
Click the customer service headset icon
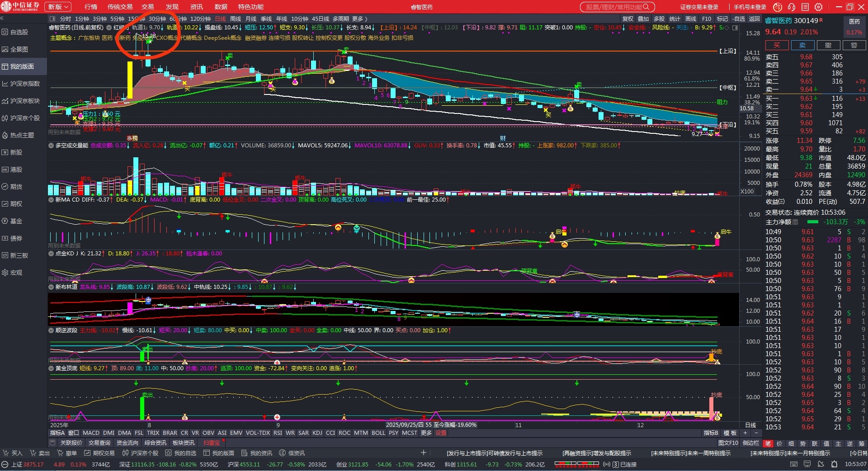coord(791,7)
